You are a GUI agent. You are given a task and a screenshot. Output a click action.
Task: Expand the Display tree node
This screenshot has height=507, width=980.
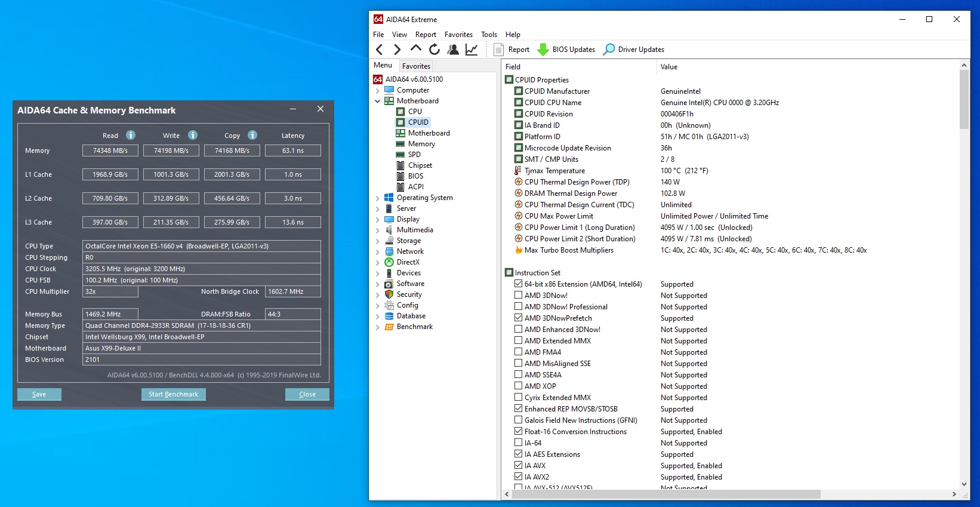point(377,220)
